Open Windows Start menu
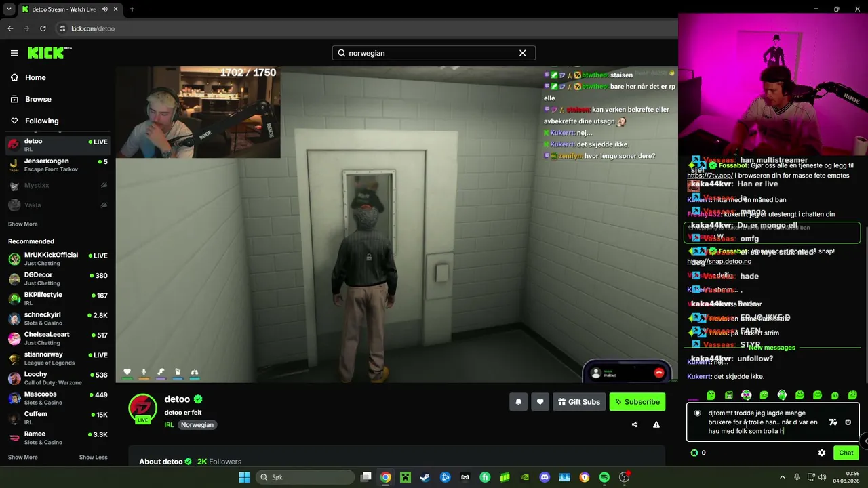The image size is (868, 488). (244, 477)
